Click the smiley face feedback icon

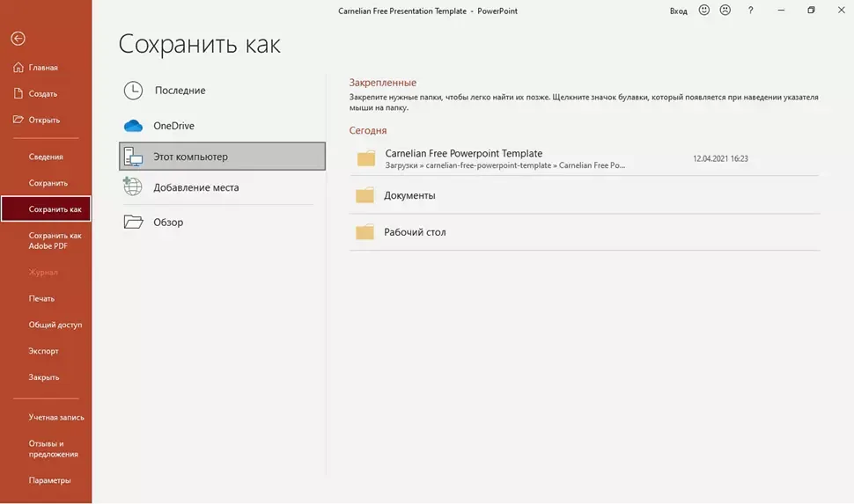[704, 11]
